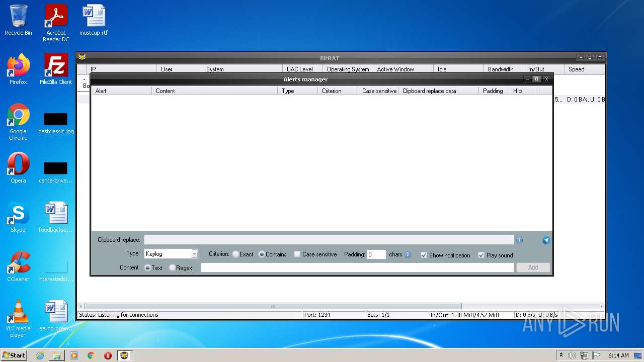Open Internet Explorer from taskbar
Screen dimensions: 644x362
pyautogui.click(x=40, y=355)
